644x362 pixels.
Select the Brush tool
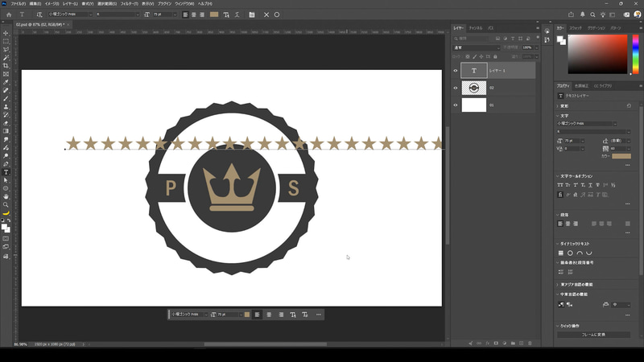[6, 98]
